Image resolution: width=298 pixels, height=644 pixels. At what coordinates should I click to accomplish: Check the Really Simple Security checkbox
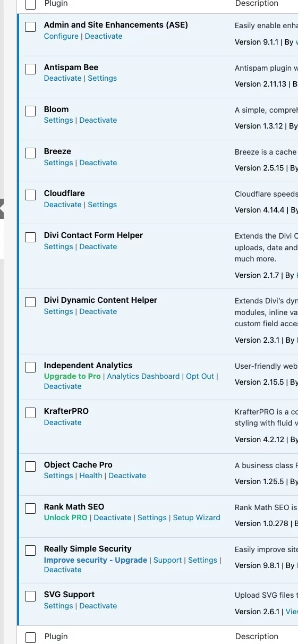point(31,550)
